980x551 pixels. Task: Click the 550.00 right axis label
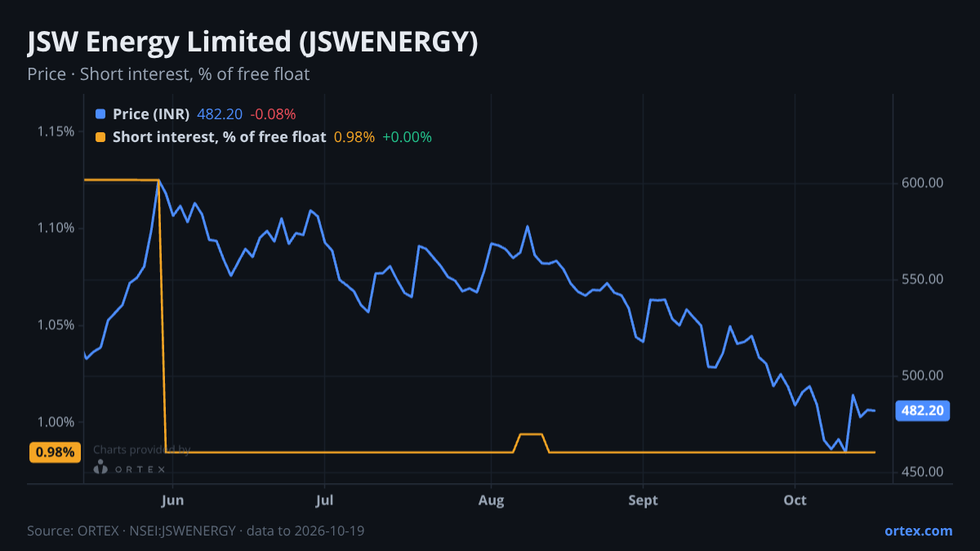(923, 279)
